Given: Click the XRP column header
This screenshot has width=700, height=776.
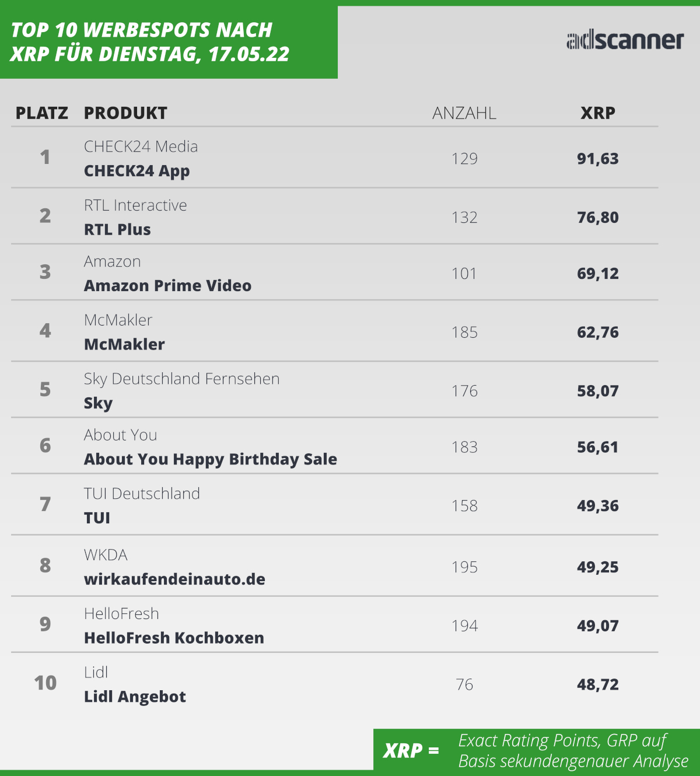Looking at the screenshot, I should coord(598,113).
